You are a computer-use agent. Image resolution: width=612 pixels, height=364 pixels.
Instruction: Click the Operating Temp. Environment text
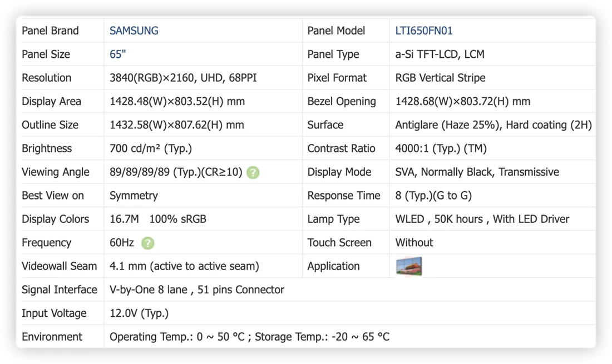coord(249,337)
